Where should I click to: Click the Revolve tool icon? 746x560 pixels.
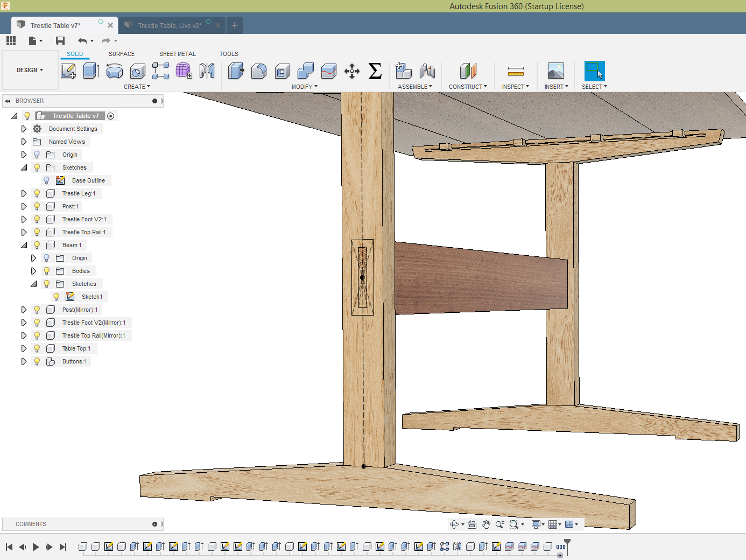tap(114, 71)
